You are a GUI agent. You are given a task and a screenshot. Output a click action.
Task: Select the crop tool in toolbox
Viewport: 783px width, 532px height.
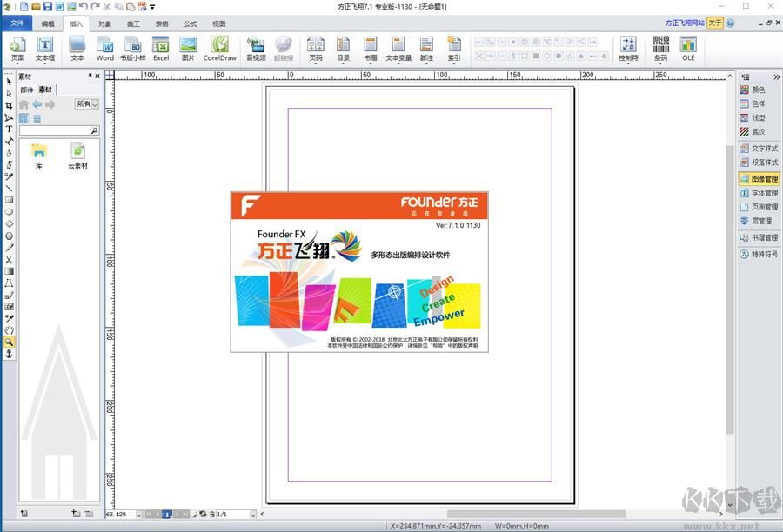(9, 105)
